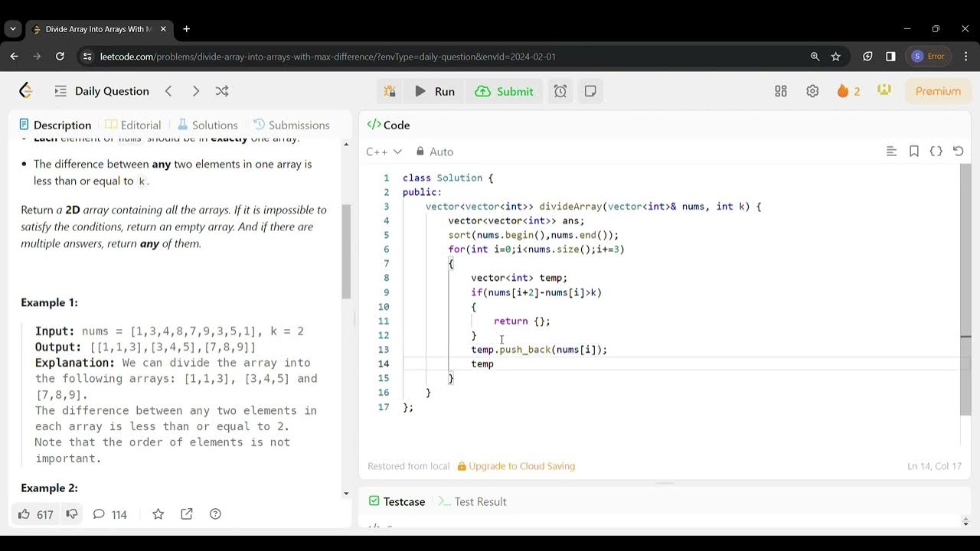Click the streak flame icon showing 2
This screenshot has width=980, height=551.
pyautogui.click(x=848, y=91)
